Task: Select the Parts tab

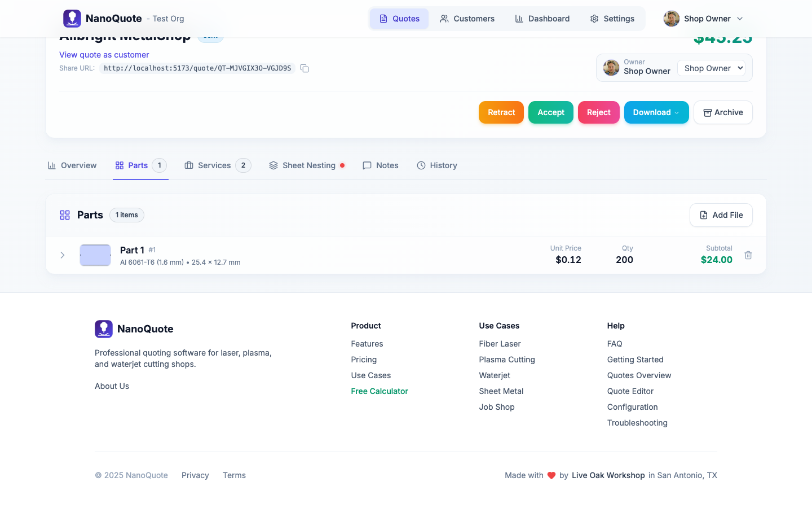Action: point(140,165)
